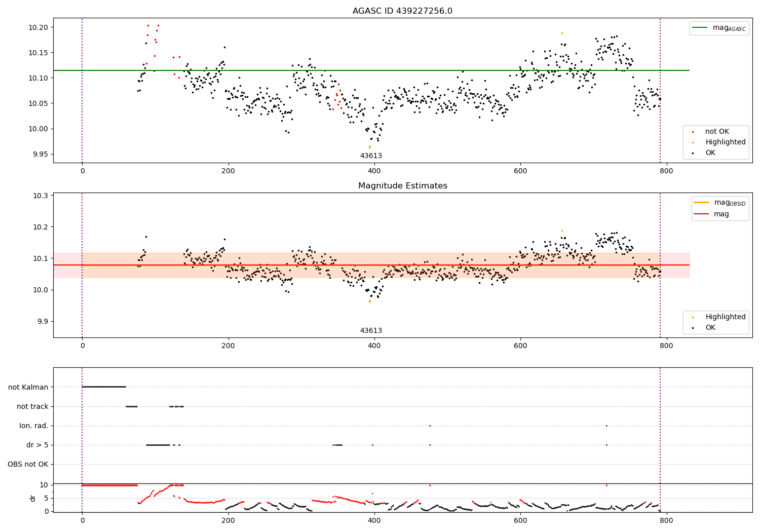The height and width of the screenshot is (532, 760).
Task: Click the 'OBS not OK' row label
Action: pos(28,464)
